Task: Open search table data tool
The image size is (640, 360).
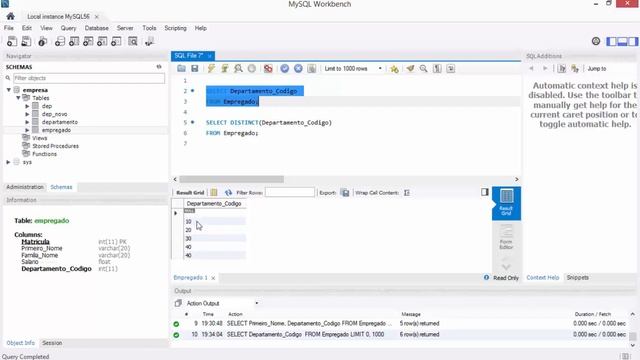Action: click(133, 41)
